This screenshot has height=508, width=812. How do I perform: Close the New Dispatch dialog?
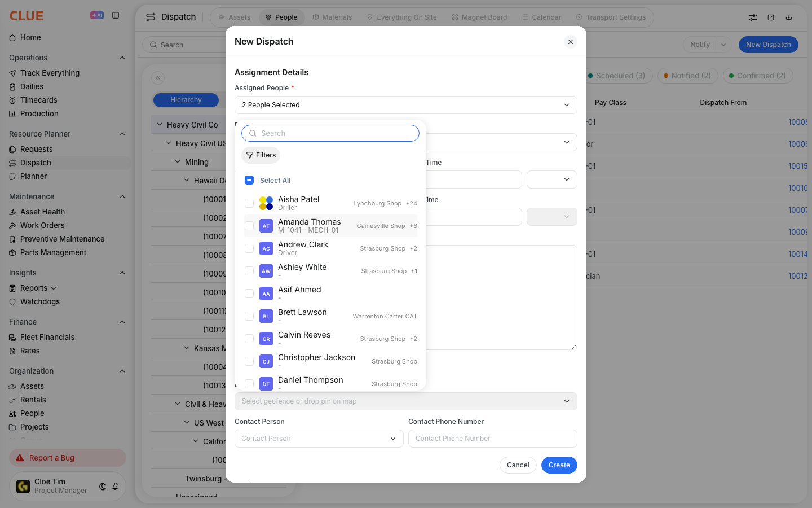(x=571, y=42)
